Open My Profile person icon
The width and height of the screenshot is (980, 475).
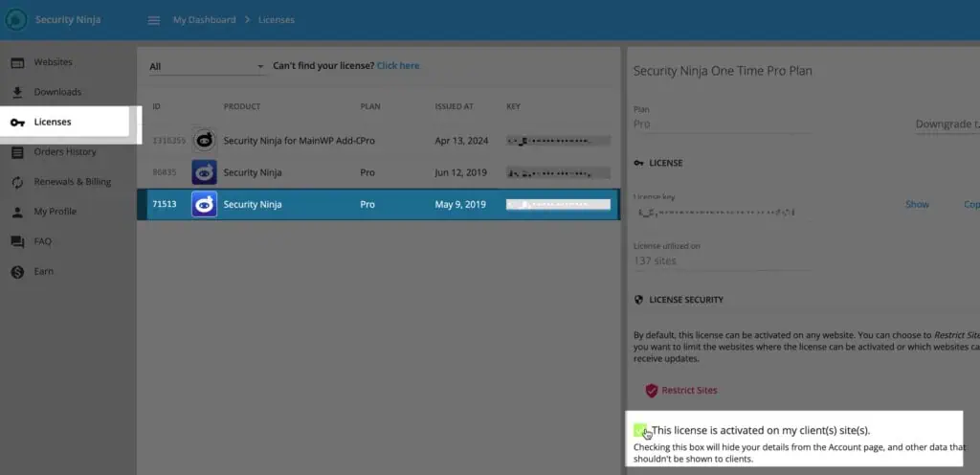click(x=17, y=212)
